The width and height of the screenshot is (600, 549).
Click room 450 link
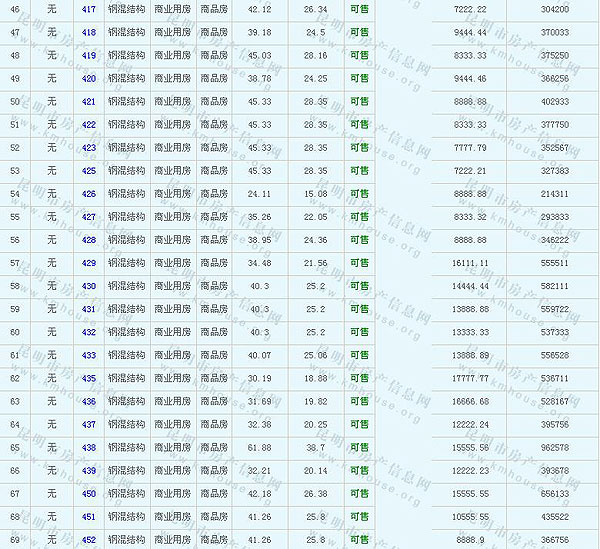click(x=89, y=493)
